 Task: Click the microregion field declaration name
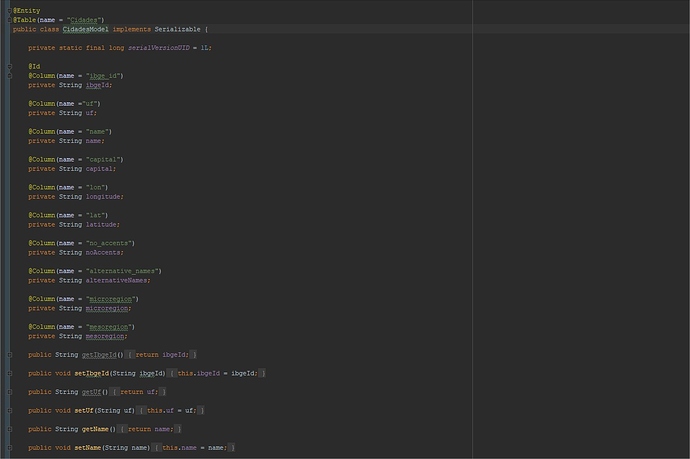coord(107,308)
